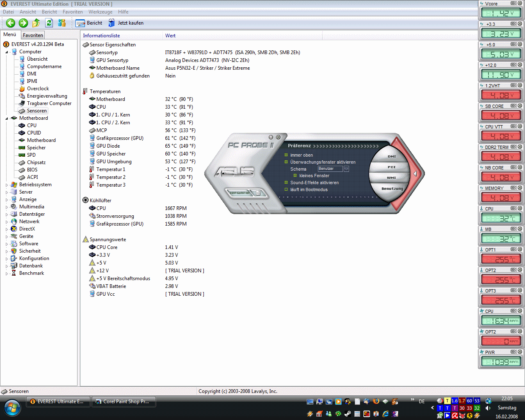The image size is (525, 420).
Task: Close the CPU VTT monitor panel
Action: pyautogui.click(x=520, y=126)
